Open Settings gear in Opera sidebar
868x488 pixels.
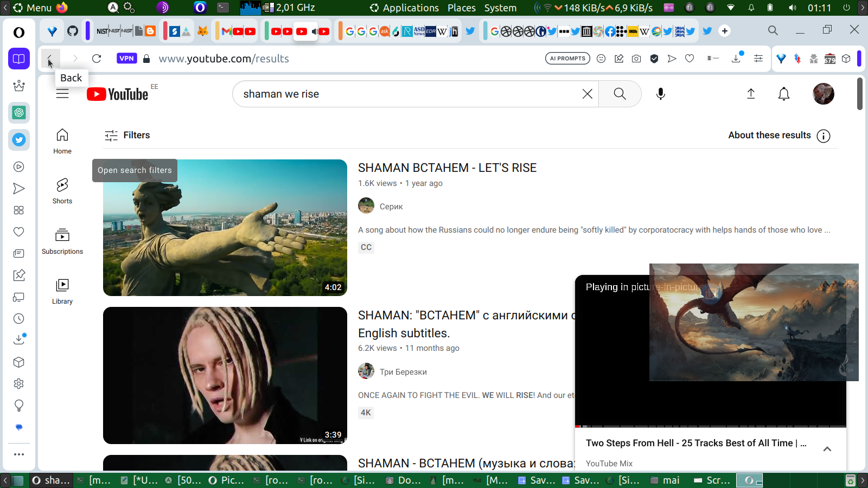click(19, 384)
